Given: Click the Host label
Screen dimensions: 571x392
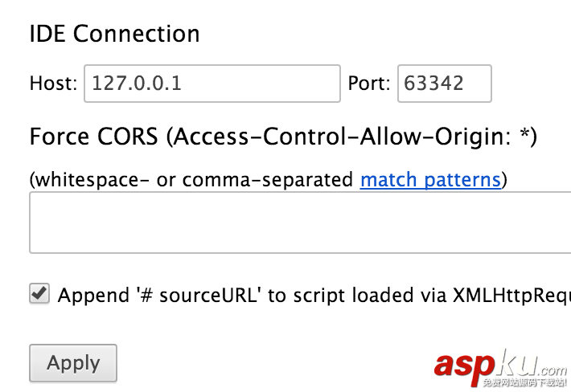Looking at the screenshot, I should coord(53,84).
